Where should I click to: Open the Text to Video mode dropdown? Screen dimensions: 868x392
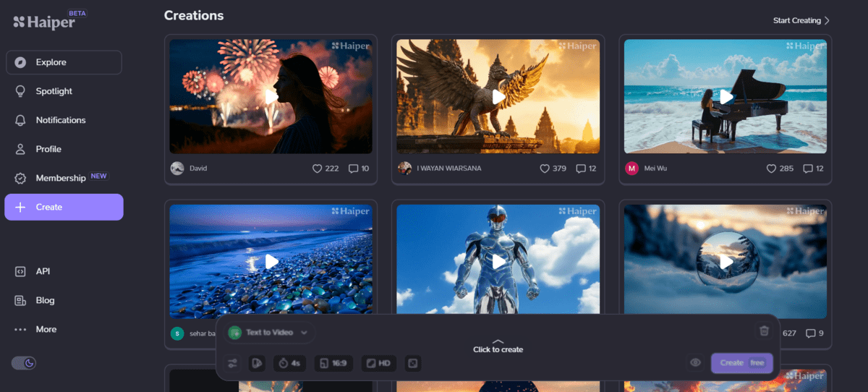pos(268,333)
